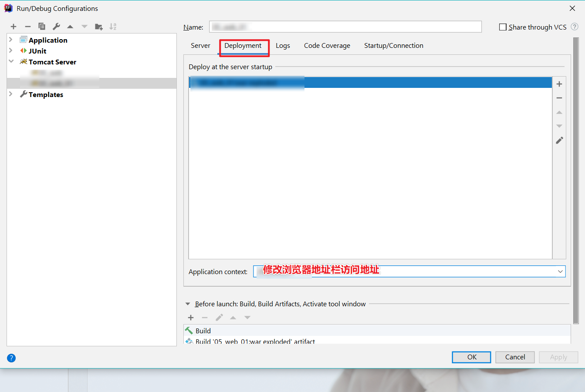Remove deployment artifact with minus icon
This screenshot has width=585, height=392.
pos(559,98)
